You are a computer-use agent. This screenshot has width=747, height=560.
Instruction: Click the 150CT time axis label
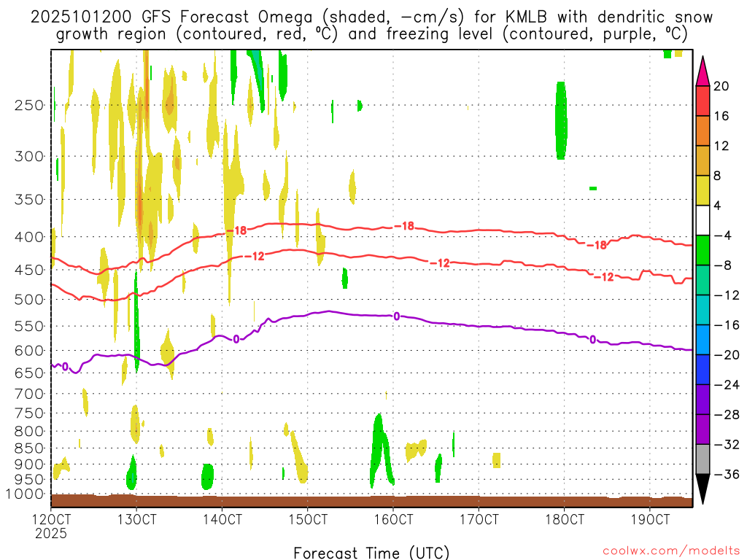coord(307,519)
